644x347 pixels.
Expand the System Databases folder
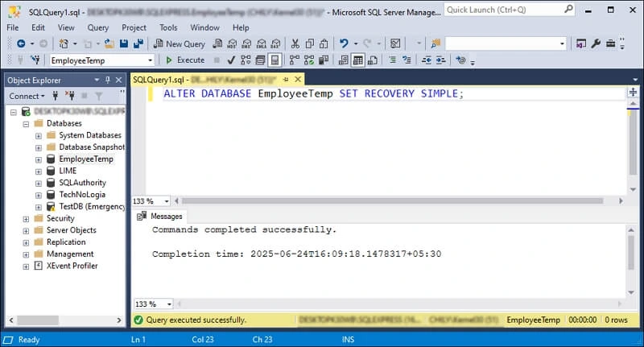38,135
